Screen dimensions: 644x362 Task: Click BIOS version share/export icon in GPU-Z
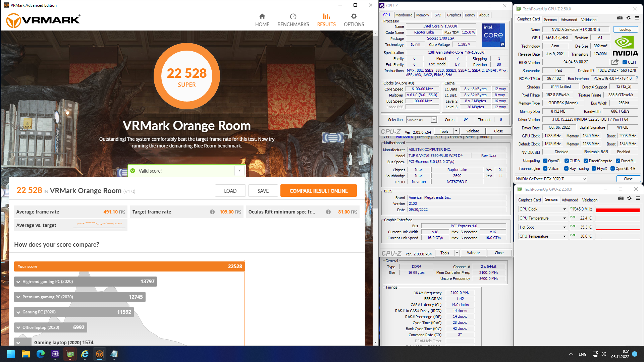coord(615,62)
